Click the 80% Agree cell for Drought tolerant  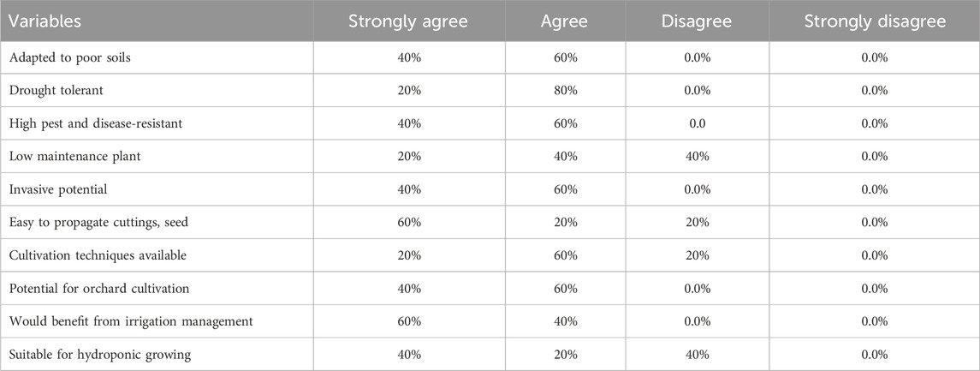pos(565,91)
